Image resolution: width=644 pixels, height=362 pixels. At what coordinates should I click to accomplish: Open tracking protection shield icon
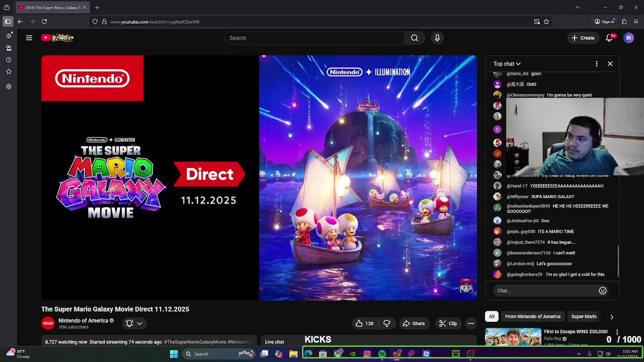click(95, 22)
